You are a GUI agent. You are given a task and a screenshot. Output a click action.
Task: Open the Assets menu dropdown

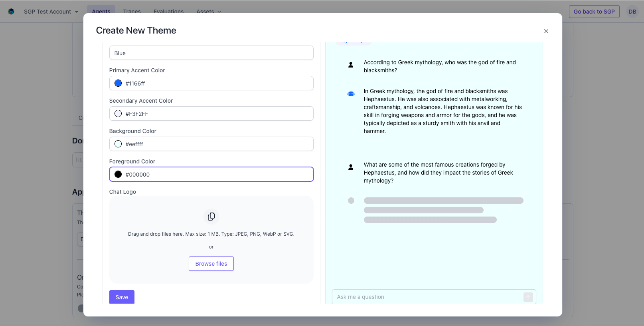click(x=209, y=12)
